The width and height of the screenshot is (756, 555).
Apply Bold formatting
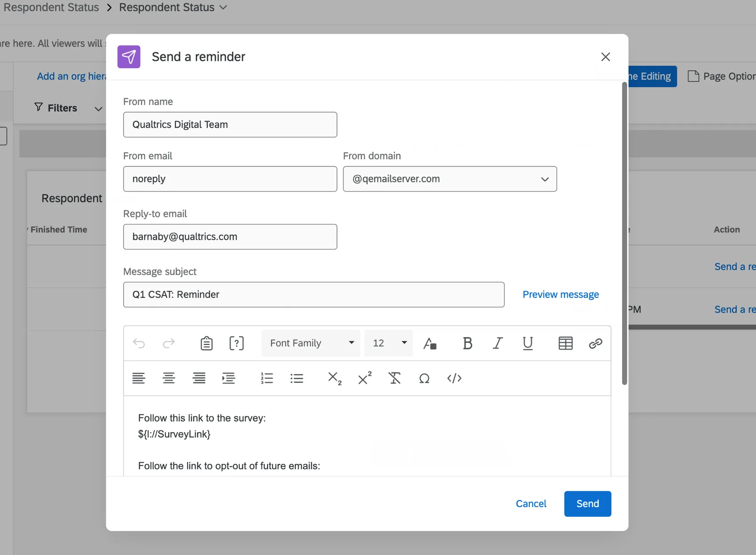tap(467, 343)
